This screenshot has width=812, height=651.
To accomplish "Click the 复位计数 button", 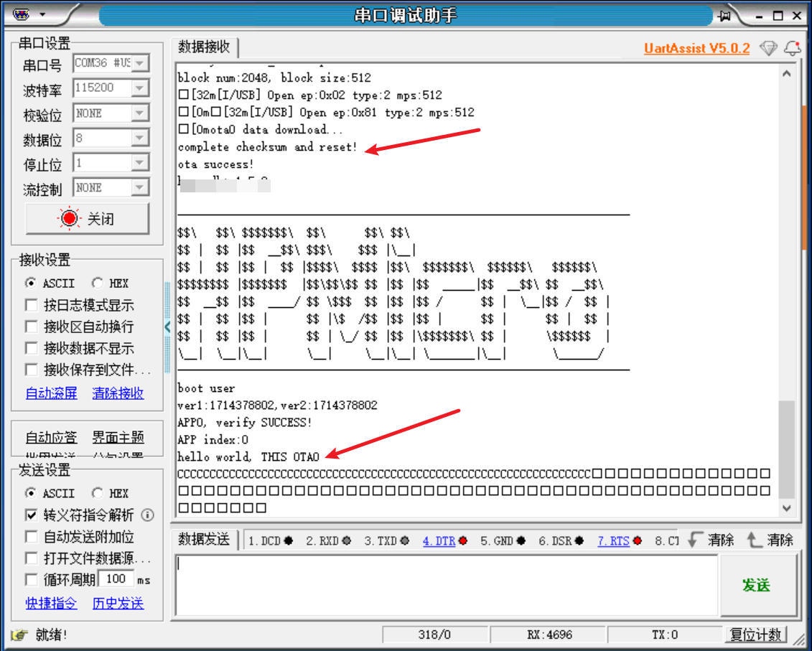I will (755, 635).
